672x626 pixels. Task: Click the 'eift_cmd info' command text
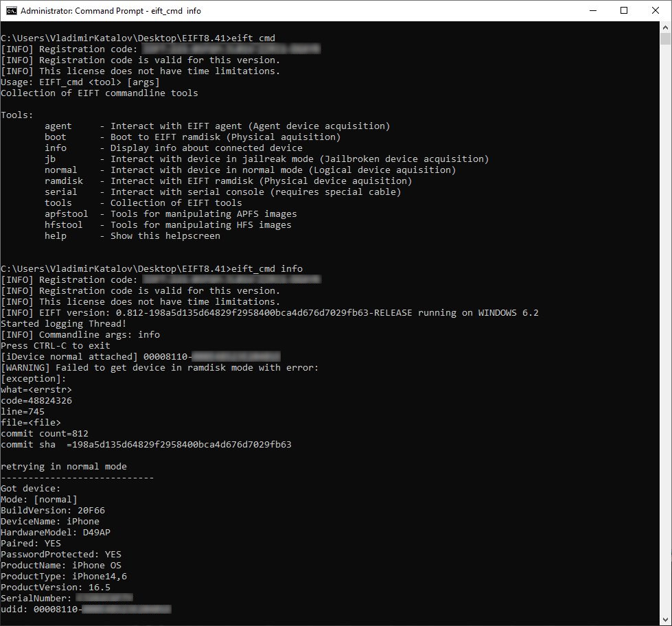click(268, 269)
